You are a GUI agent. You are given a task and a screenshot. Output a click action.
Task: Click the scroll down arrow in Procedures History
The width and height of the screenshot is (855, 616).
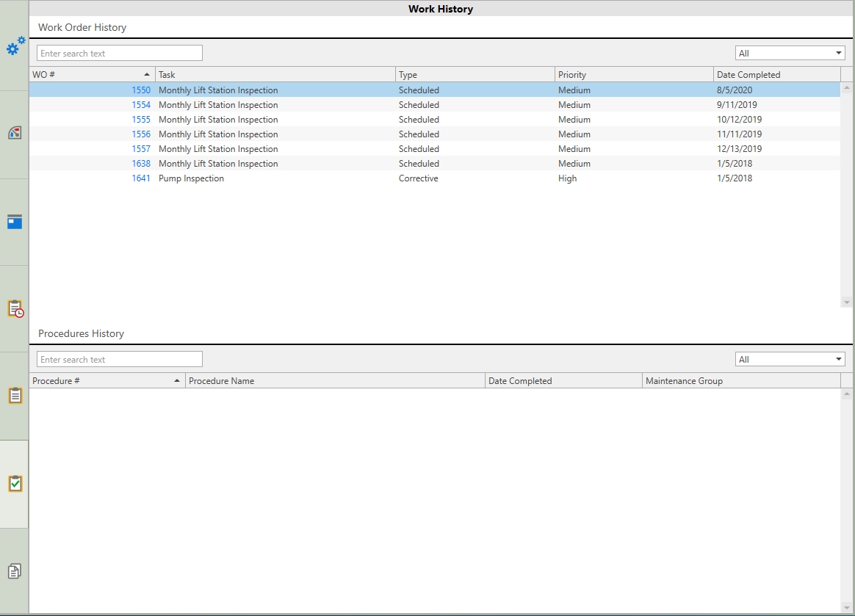point(846,608)
